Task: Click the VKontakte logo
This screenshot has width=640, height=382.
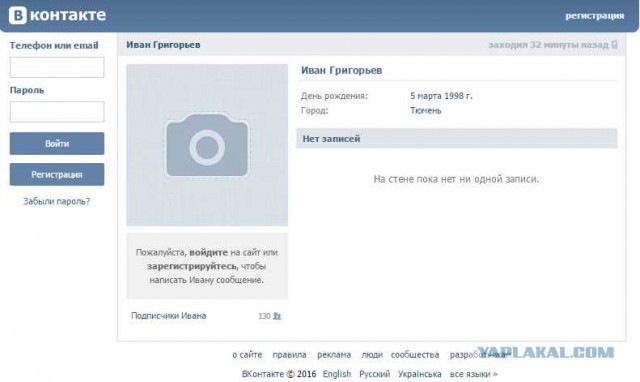Action: click(x=57, y=16)
